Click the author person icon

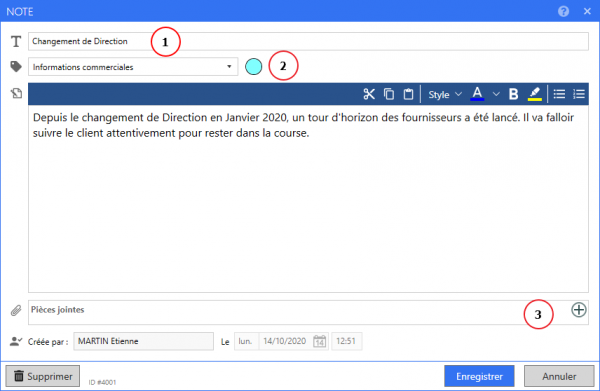tap(16, 341)
